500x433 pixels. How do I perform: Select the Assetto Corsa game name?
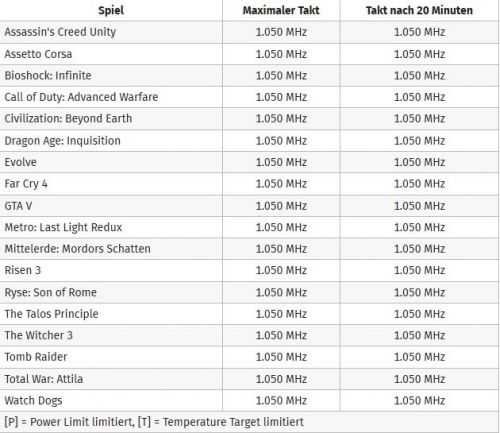[x=38, y=54]
